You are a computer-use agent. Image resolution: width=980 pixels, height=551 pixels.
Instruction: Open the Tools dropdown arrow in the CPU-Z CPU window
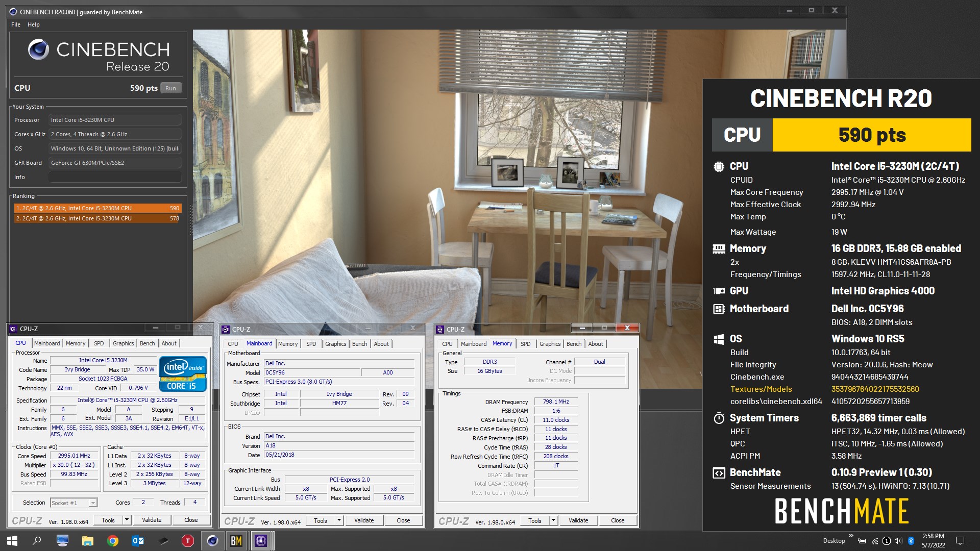(127, 520)
